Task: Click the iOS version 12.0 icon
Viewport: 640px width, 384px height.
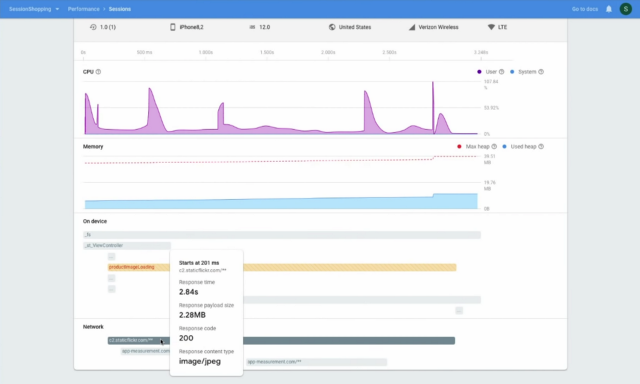Action: (x=252, y=27)
